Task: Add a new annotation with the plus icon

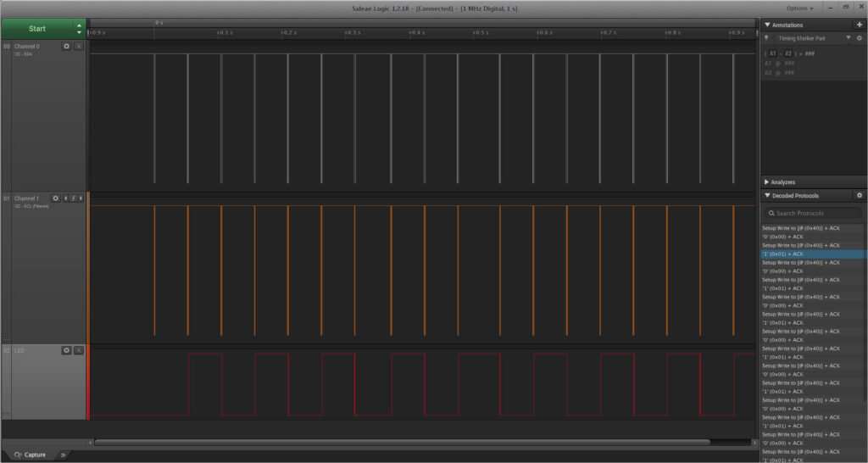Action: [860, 25]
